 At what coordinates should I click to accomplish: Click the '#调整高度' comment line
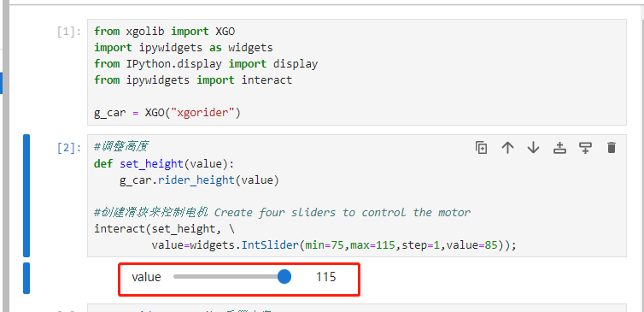121,147
